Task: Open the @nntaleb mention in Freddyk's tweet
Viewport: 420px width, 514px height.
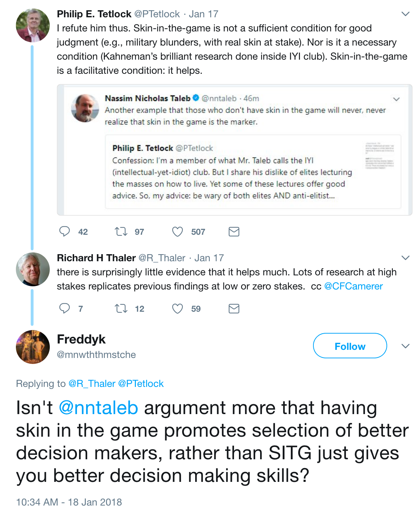Action: pos(98,408)
